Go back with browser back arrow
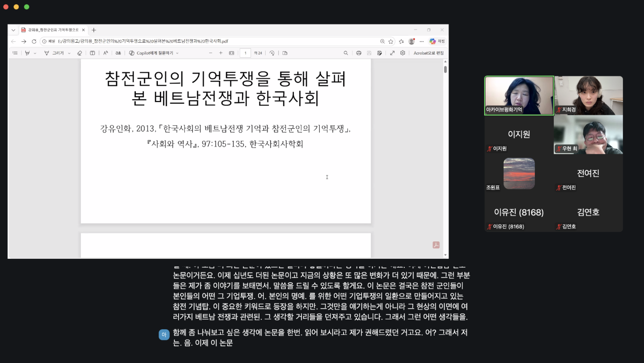 coord(14,41)
